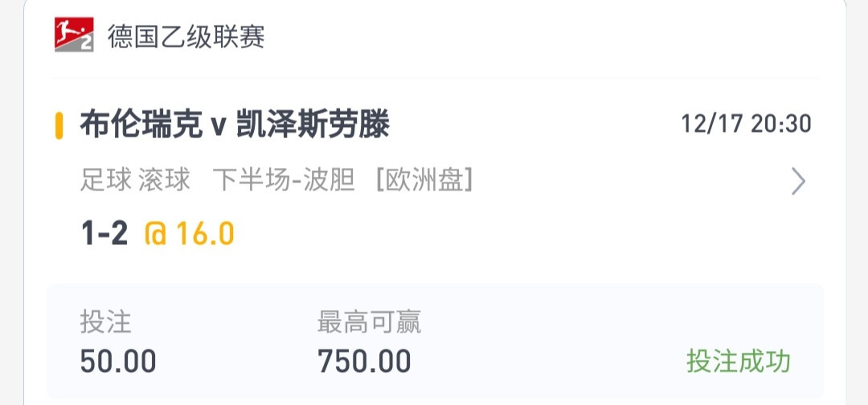868x405 pixels.
Task: Click the Bundesliga 2 league logo icon
Action: 74,35
